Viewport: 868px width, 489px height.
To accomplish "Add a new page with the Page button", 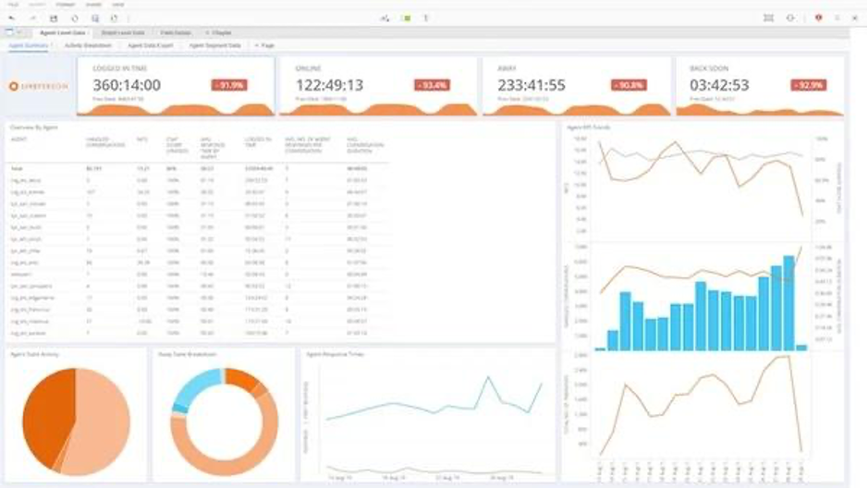I will pyautogui.click(x=264, y=44).
